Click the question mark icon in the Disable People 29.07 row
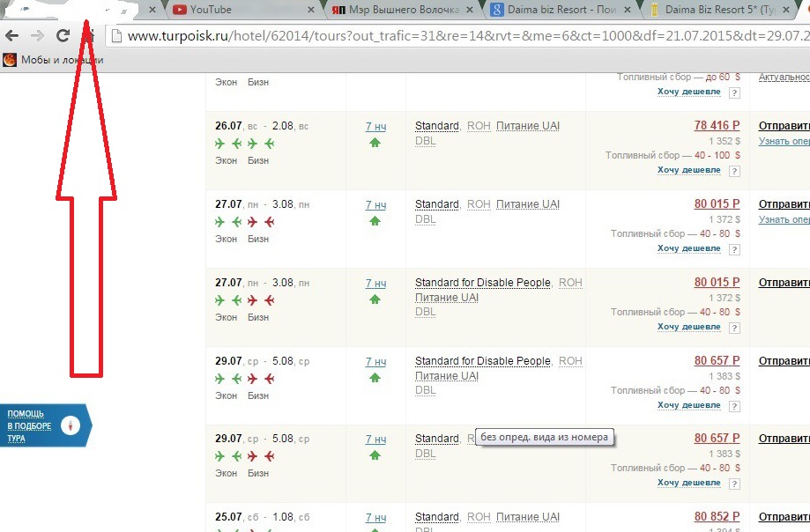The height and width of the screenshot is (532, 810). (734, 407)
